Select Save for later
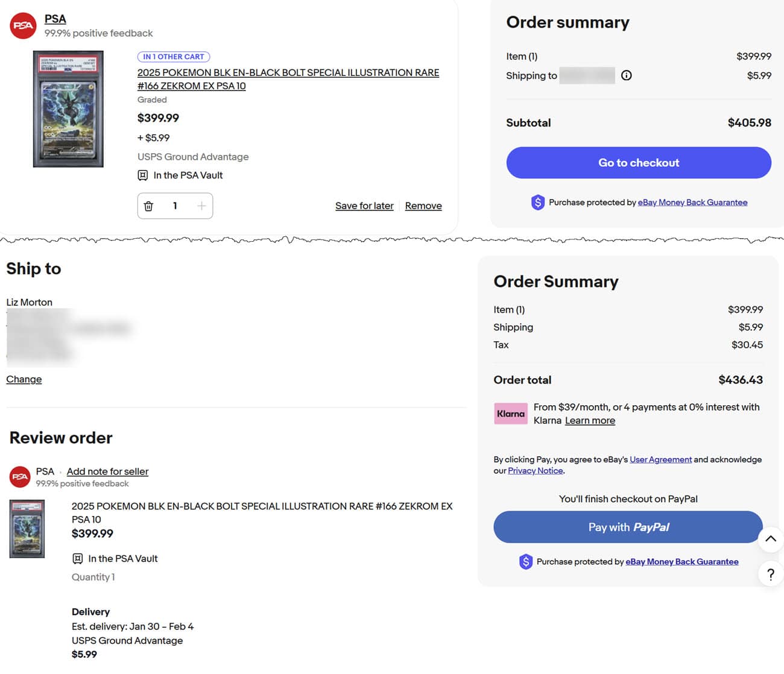 pos(364,206)
